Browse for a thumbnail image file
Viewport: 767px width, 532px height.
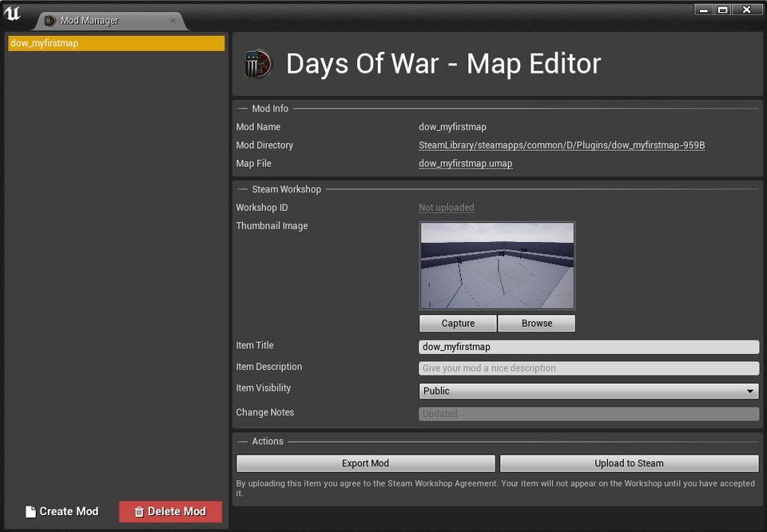pos(537,324)
